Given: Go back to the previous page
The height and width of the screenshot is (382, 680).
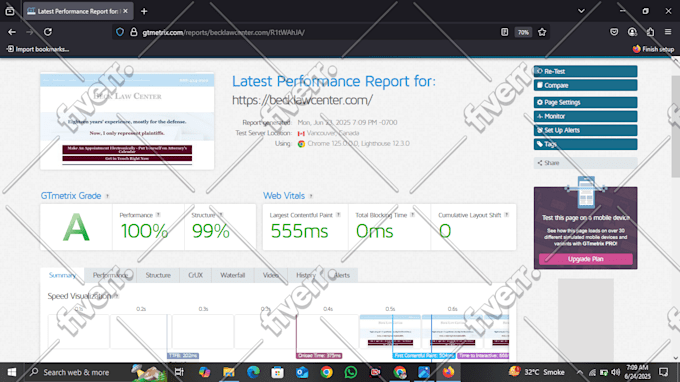Looking at the screenshot, I should click(12, 32).
